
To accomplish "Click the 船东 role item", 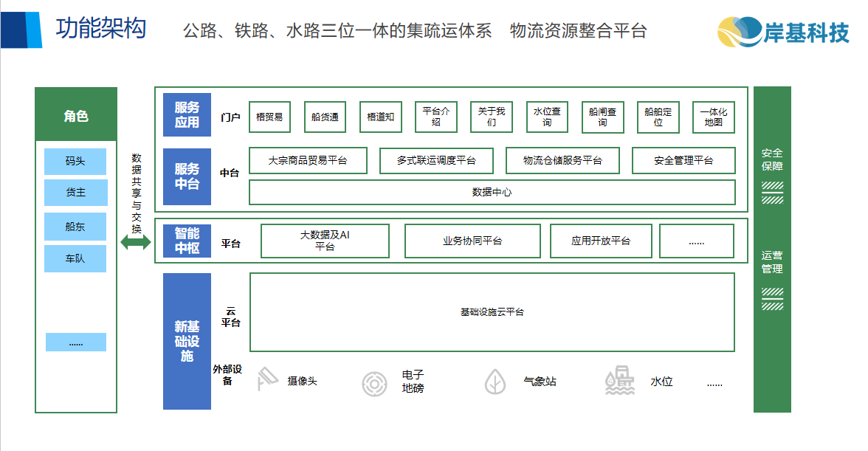I will point(75,227).
